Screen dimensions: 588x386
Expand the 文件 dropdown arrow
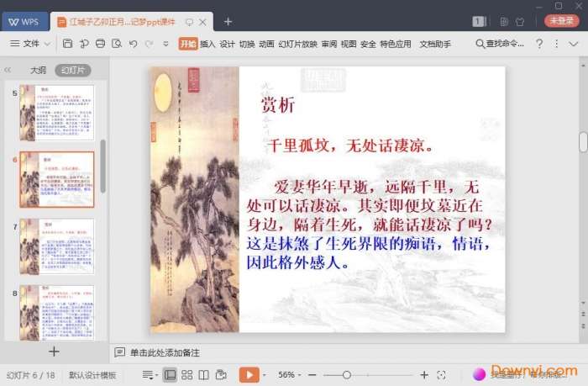pos(47,44)
